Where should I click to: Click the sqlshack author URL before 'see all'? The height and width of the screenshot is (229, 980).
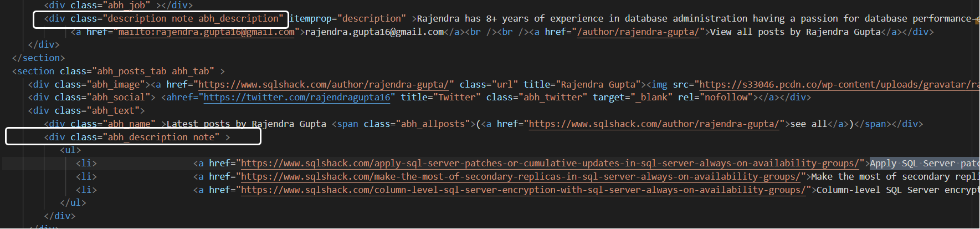pos(654,124)
